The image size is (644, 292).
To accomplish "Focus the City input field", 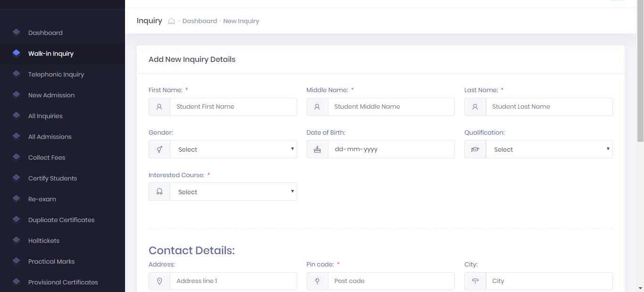I will (549, 281).
